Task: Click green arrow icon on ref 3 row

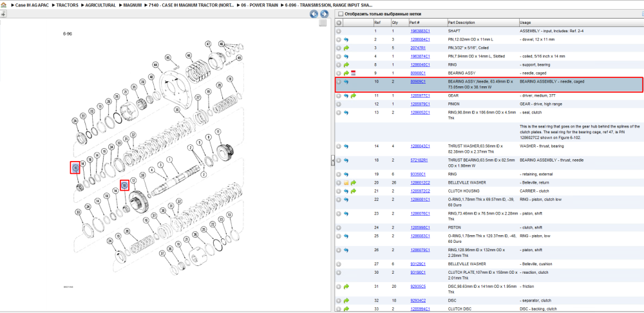Action: pos(346,48)
